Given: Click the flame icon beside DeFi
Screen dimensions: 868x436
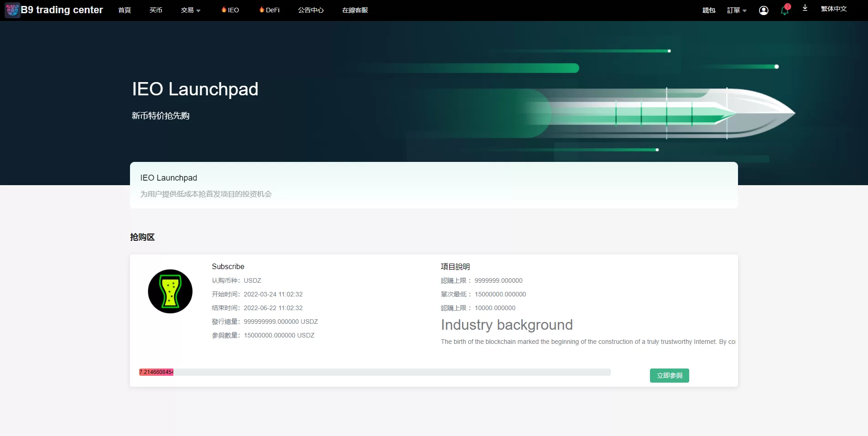Looking at the screenshot, I should point(262,10).
